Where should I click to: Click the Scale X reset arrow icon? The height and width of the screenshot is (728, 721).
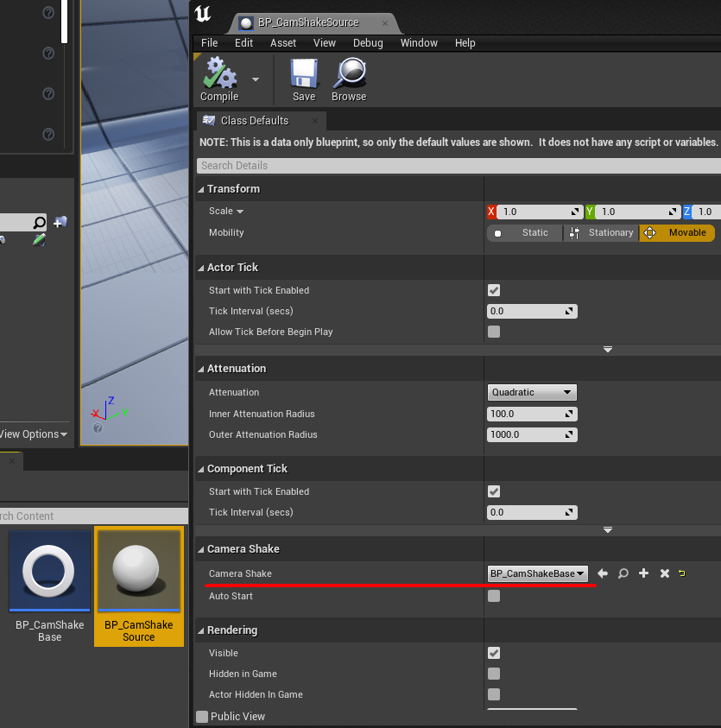tap(575, 212)
